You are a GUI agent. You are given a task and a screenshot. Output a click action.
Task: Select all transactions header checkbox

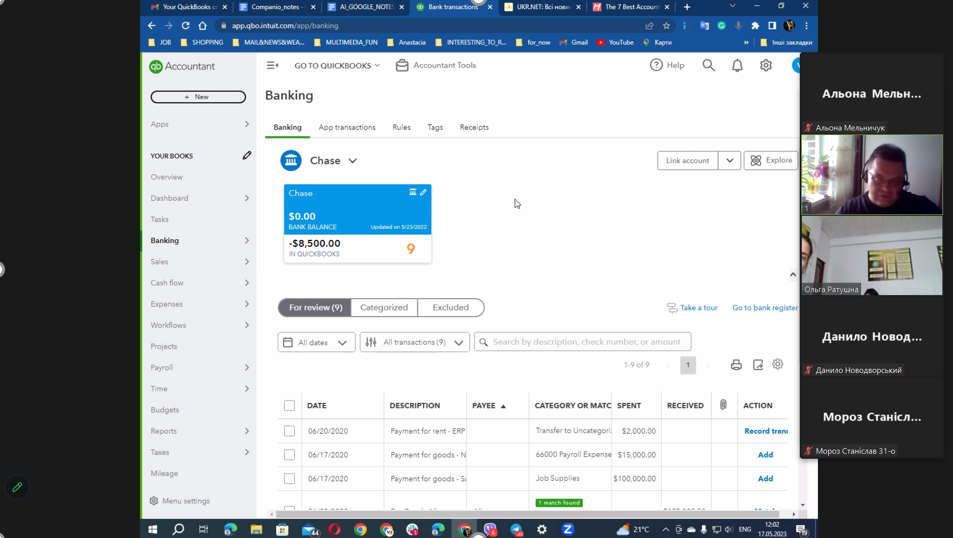pyautogui.click(x=289, y=405)
